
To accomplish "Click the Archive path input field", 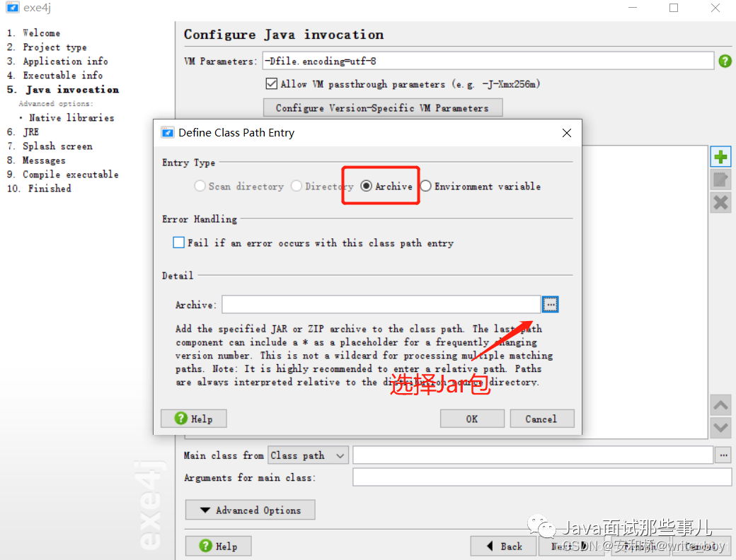I will (x=381, y=304).
